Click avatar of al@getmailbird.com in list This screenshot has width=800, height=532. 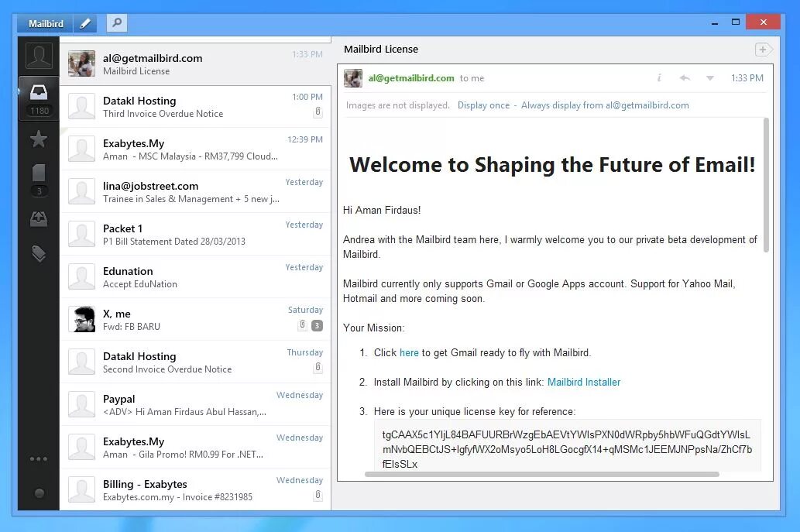pyautogui.click(x=81, y=63)
